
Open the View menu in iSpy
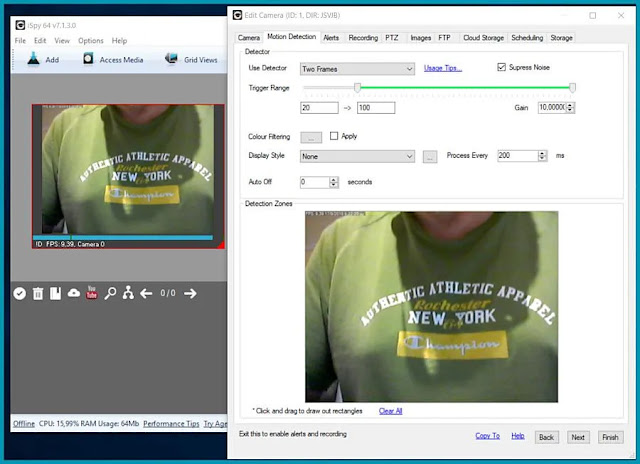[x=62, y=40]
